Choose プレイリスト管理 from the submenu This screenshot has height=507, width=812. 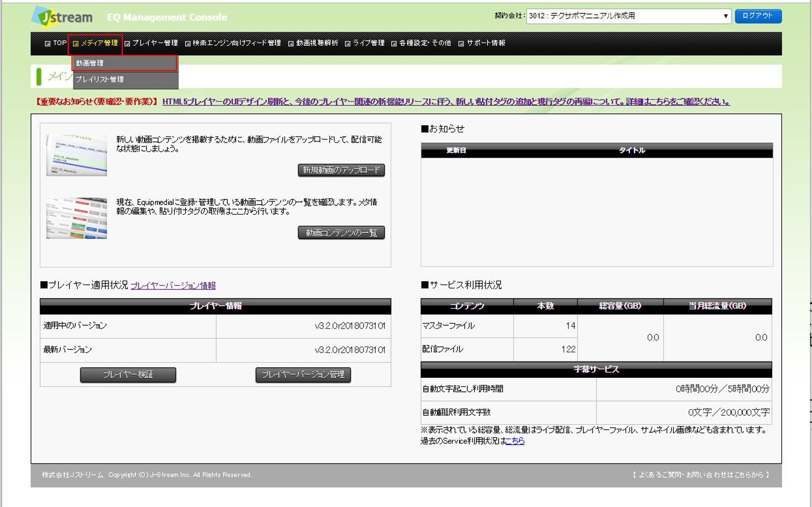pyautogui.click(x=125, y=79)
